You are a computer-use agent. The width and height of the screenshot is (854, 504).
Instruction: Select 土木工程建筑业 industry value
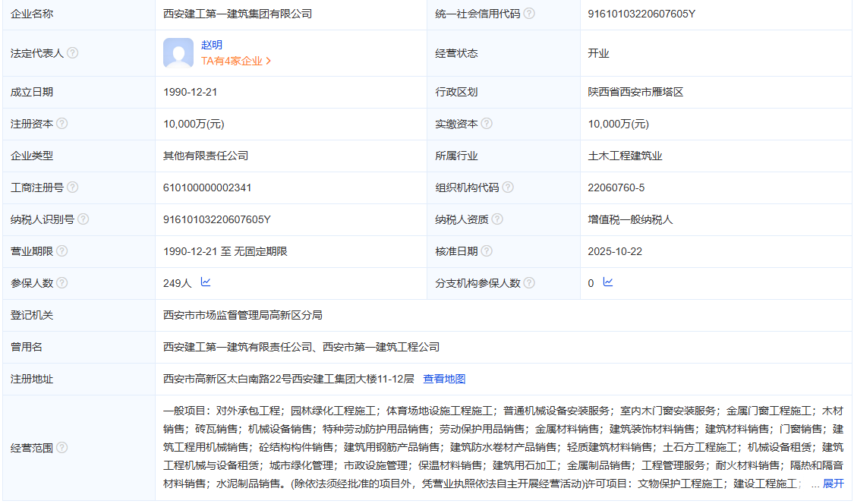point(625,156)
